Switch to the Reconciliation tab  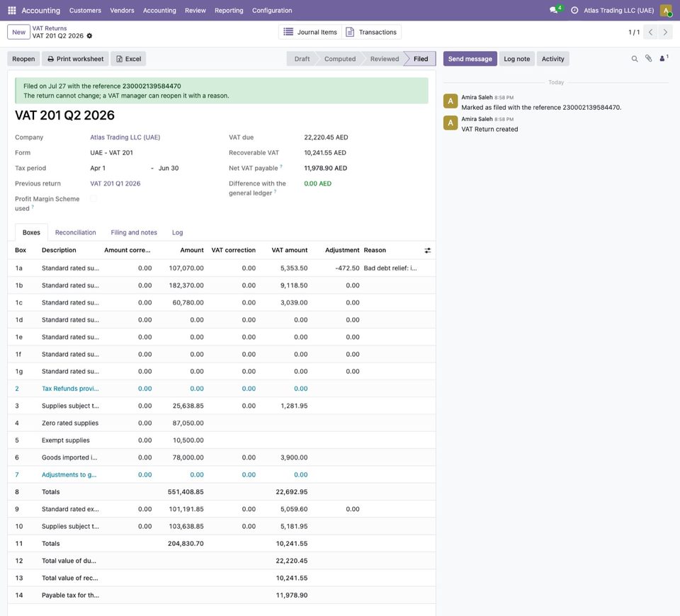(x=76, y=232)
